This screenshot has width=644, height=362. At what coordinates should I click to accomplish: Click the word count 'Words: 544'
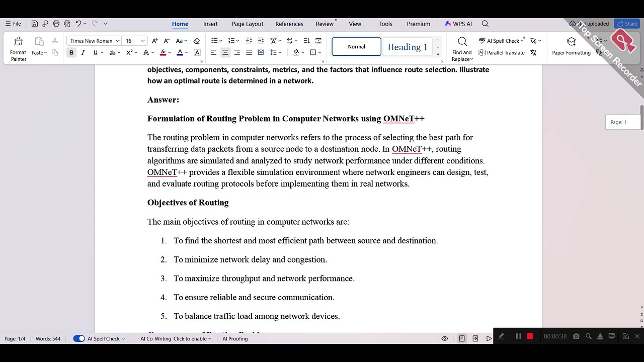48,338
